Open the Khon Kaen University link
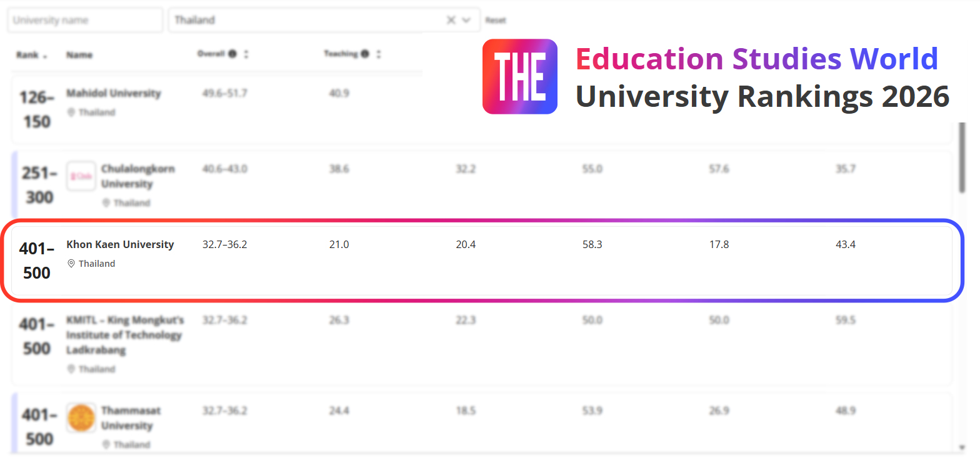 coord(120,244)
